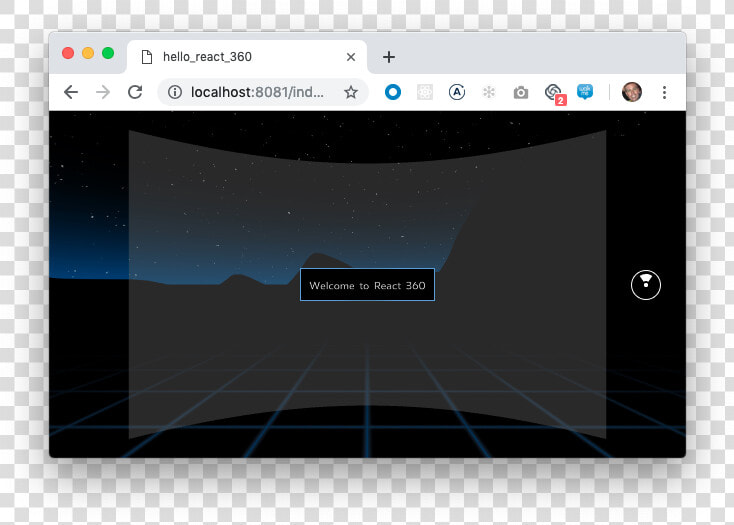Open Chrome's three-dot menu

tap(664, 92)
